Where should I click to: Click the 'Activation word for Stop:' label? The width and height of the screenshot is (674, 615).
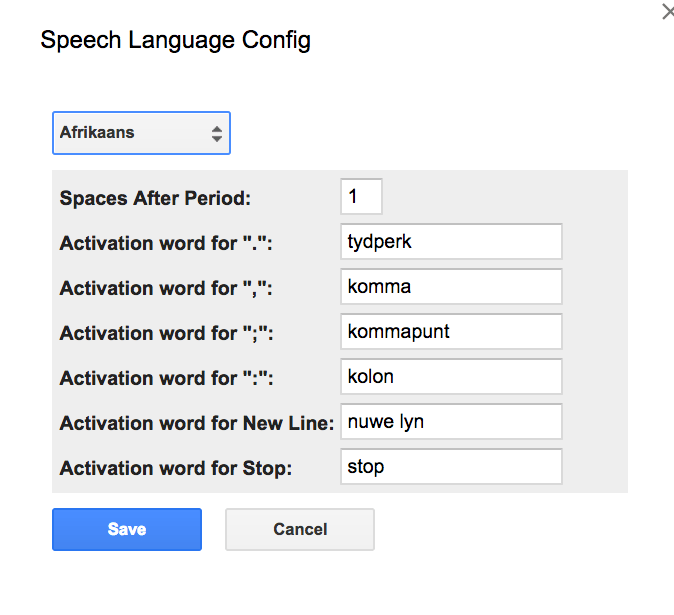click(x=176, y=468)
